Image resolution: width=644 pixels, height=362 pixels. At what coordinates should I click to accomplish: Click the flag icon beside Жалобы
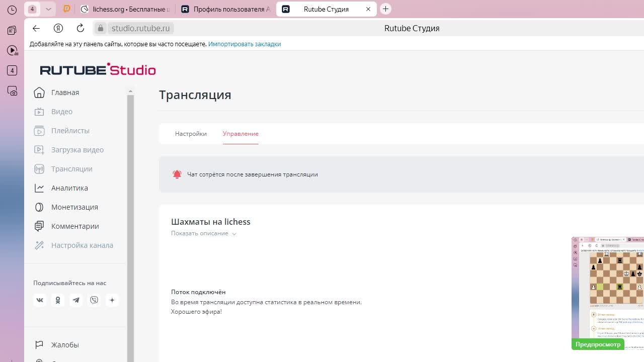point(39,345)
